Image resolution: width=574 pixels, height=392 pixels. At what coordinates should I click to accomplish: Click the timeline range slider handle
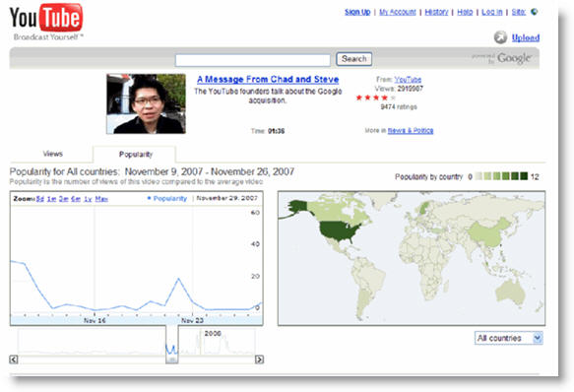(172, 359)
